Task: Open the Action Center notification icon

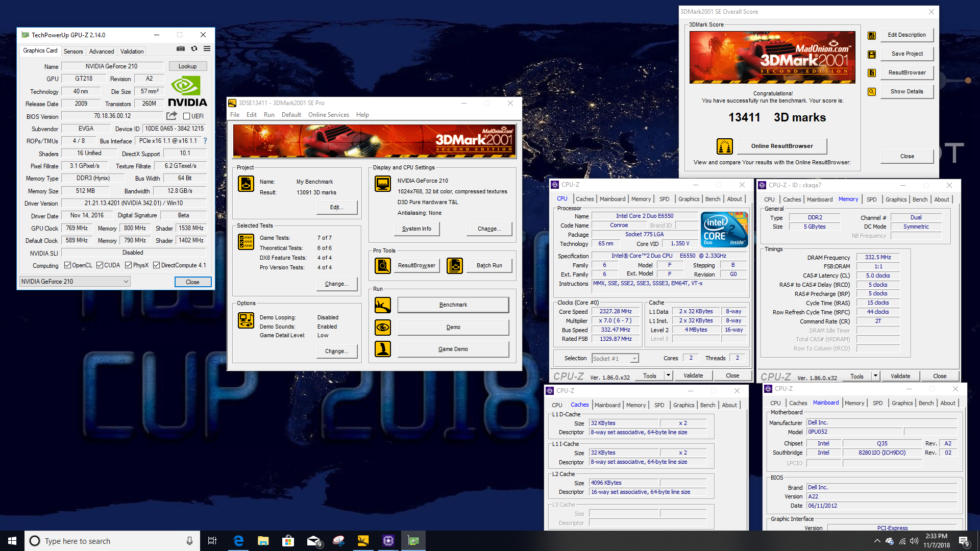Action: tap(964, 541)
